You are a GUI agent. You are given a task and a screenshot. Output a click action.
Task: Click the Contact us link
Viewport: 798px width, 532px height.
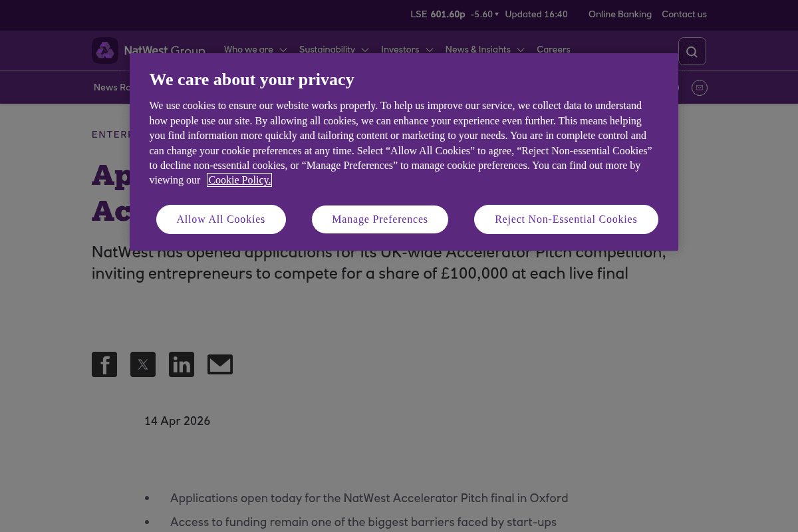[684, 14]
